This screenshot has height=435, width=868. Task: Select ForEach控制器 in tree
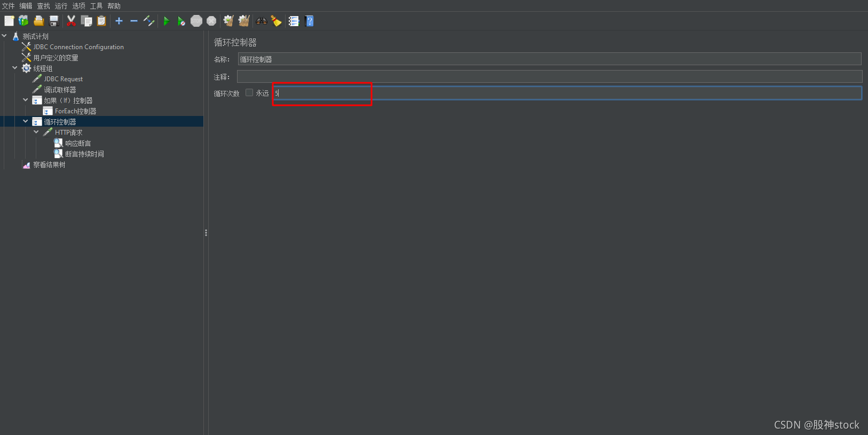pos(76,111)
